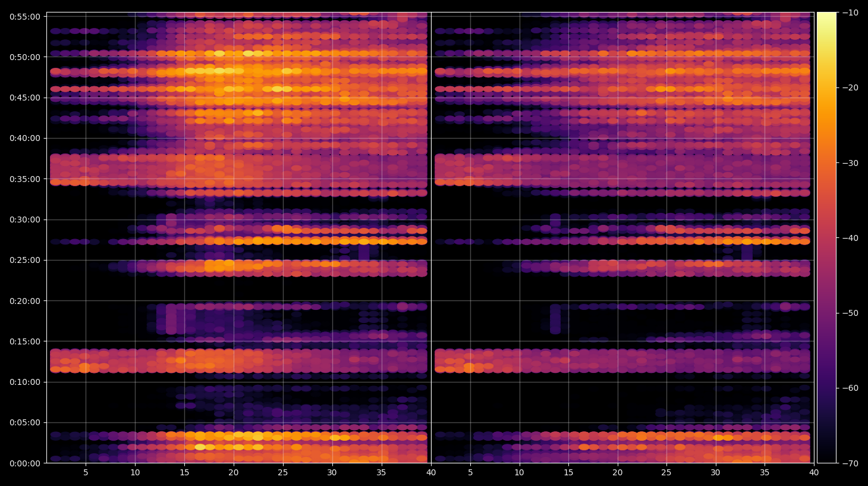This screenshot has height=486, width=868.
Task: Click the −70 colorbar tick label
Action: click(850, 463)
